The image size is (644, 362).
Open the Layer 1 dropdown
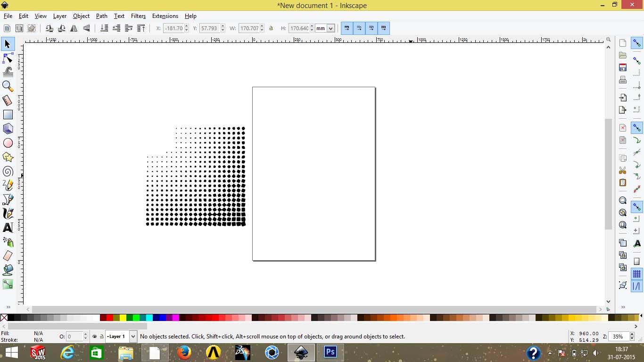(x=133, y=337)
